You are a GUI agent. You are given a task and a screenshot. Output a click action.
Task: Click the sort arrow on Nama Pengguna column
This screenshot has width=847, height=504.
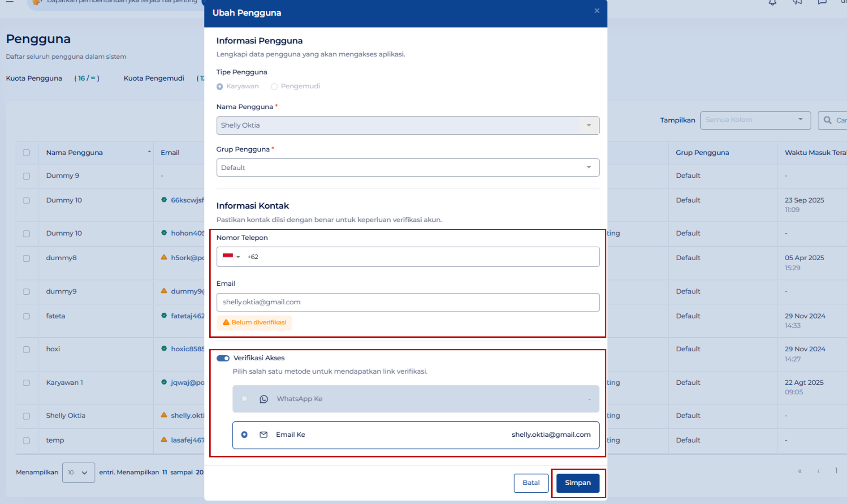click(x=149, y=152)
